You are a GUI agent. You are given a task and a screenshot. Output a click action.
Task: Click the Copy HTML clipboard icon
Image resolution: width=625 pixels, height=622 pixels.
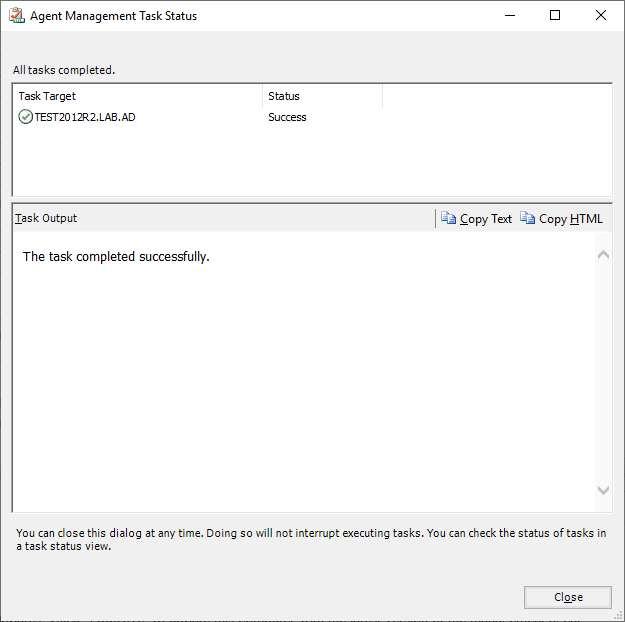528,219
